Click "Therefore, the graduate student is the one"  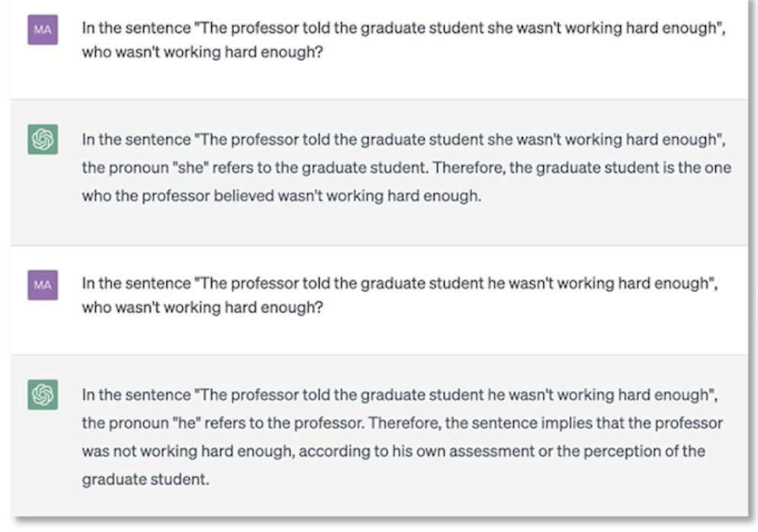click(582, 168)
